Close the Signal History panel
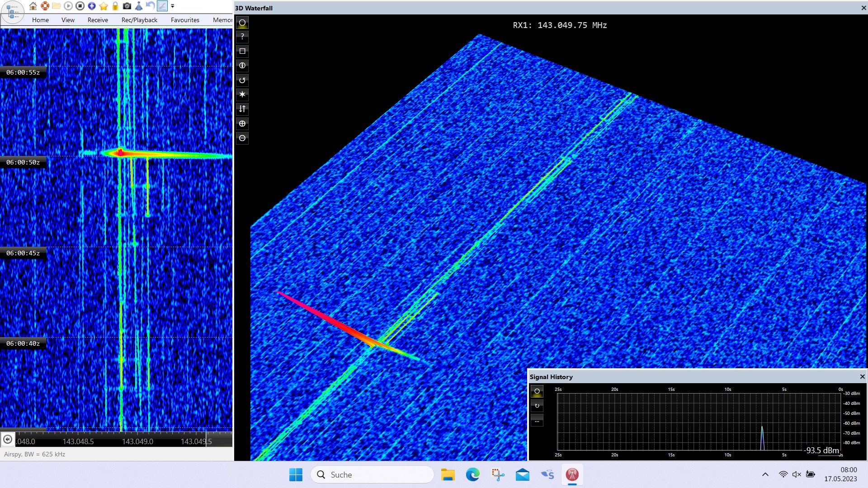The width and height of the screenshot is (868, 488). coord(862,376)
